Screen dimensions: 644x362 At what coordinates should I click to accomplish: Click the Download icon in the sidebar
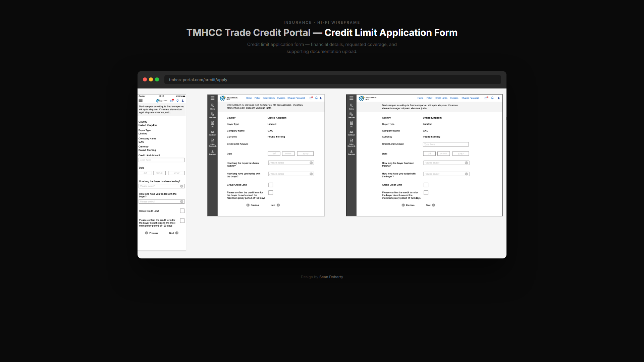[x=213, y=153]
